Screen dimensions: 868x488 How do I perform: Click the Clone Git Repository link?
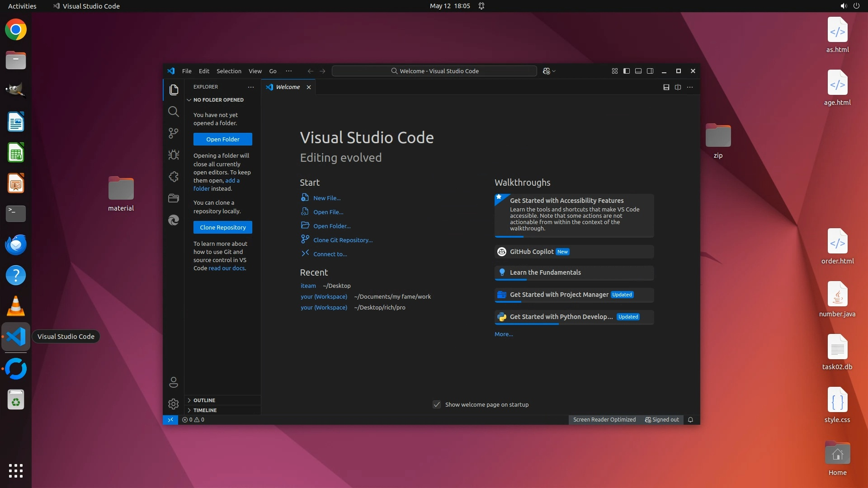coord(343,240)
